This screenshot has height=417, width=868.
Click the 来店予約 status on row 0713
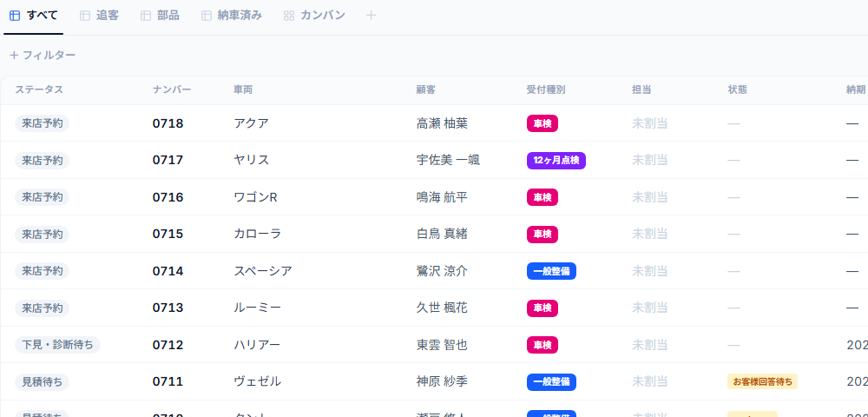(42, 308)
